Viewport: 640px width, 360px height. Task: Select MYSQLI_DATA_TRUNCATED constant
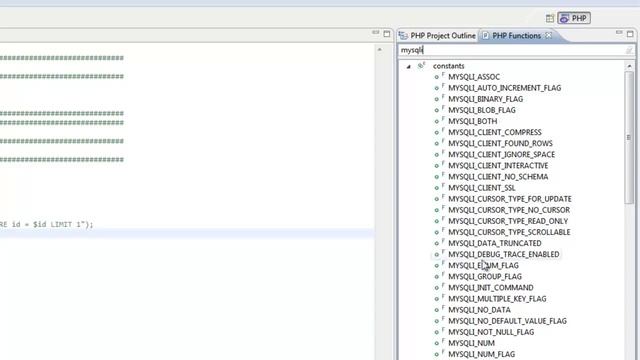tap(495, 243)
